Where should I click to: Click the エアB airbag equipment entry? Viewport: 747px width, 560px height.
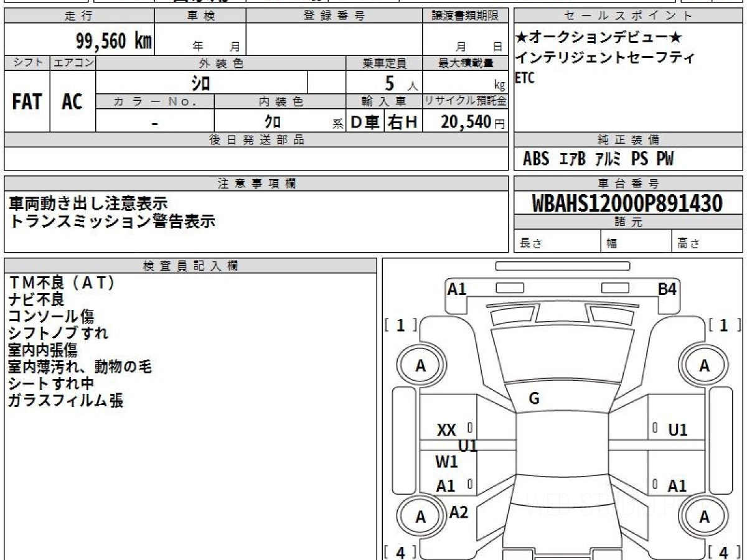point(572,159)
